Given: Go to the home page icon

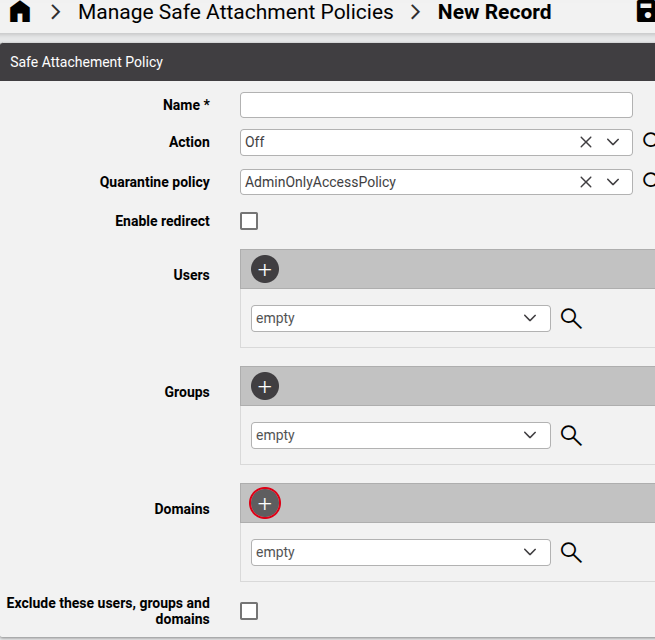Looking at the screenshot, I should (20, 11).
